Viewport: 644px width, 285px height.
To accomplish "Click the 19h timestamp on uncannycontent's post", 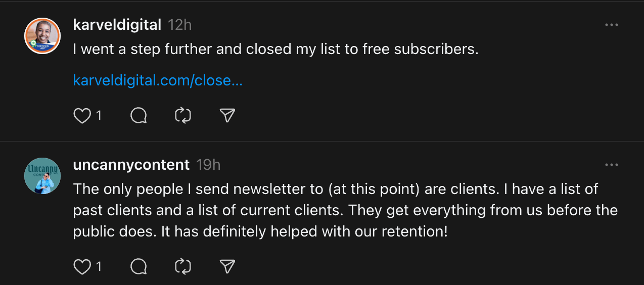I will 208,164.
